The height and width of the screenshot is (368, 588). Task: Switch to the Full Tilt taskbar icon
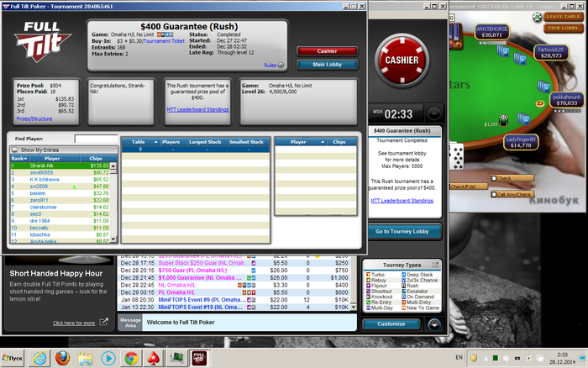click(199, 359)
